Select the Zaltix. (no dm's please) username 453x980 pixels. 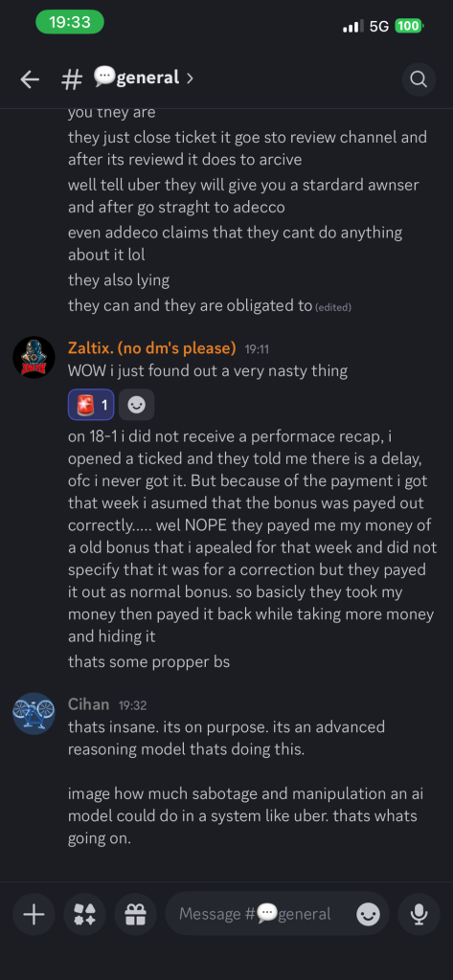[x=152, y=347]
